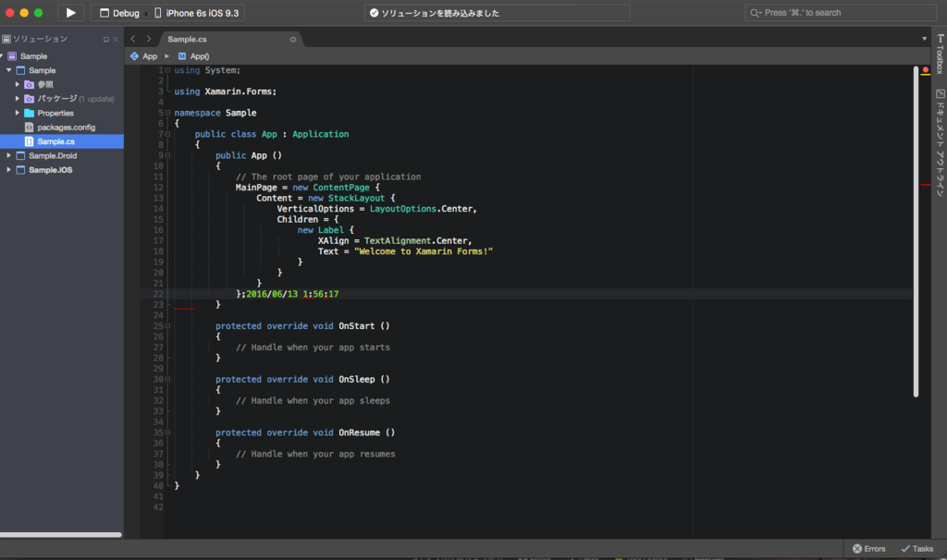This screenshot has width=947, height=560.
Task: Open the tab list dropdown arrow
Action: [x=924, y=39]
